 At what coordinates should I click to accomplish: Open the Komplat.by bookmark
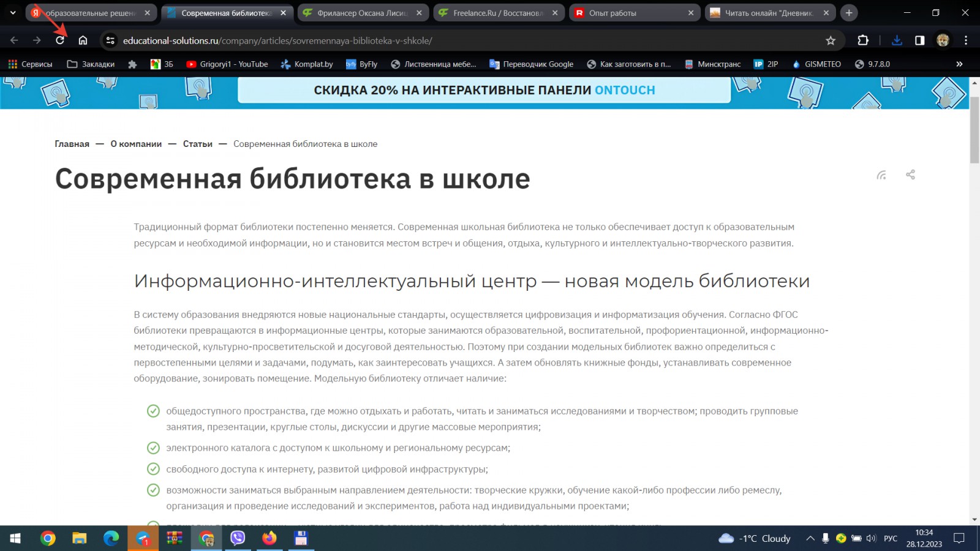pyautogui.click(x=307, y=64)
